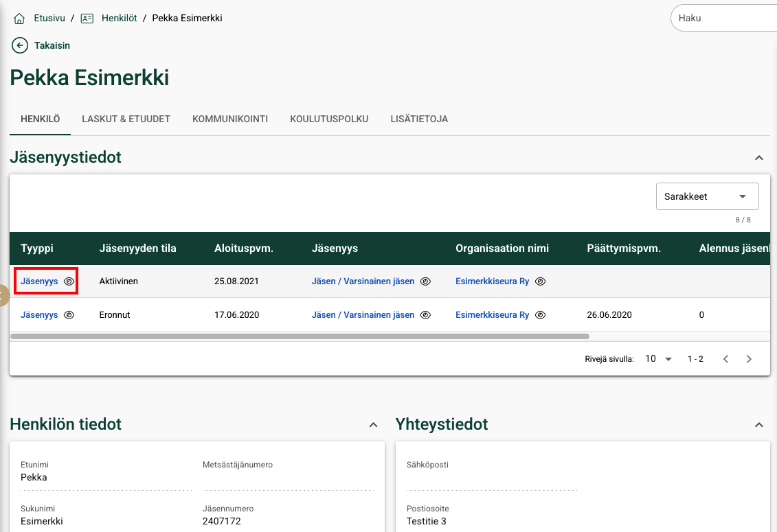This screenshot has width=777, height=532.
Task: Click eye icon beside Esimerkkiseura Ry, Aktiivinen row
Action: [x=541, y=281]
